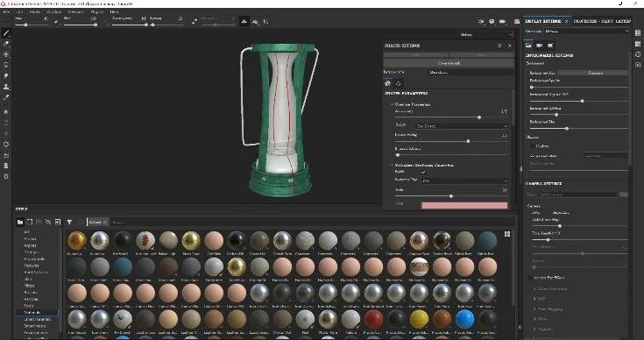Enable the Activate Post Effects checkbox
644x340 pixels.
(x=530, y=278)
